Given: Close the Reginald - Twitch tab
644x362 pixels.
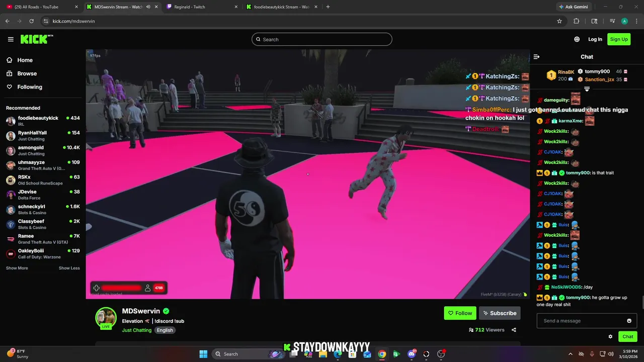Looking at the screenshot, I should [236, 7].
